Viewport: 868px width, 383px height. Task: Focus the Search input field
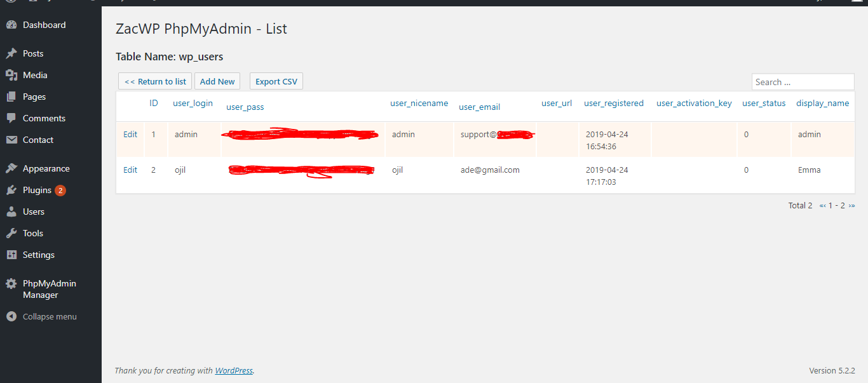[x=803, y=82]
